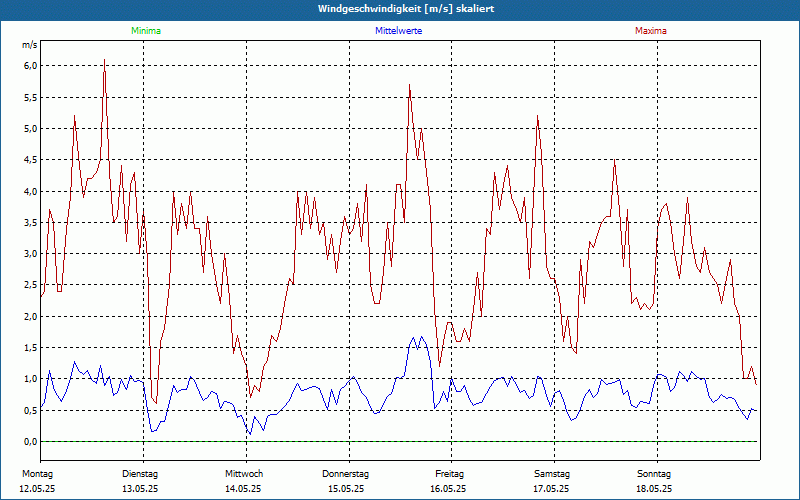Click the Dienstag day label
This screenshot has height=500, width=800.
(140, 474)
